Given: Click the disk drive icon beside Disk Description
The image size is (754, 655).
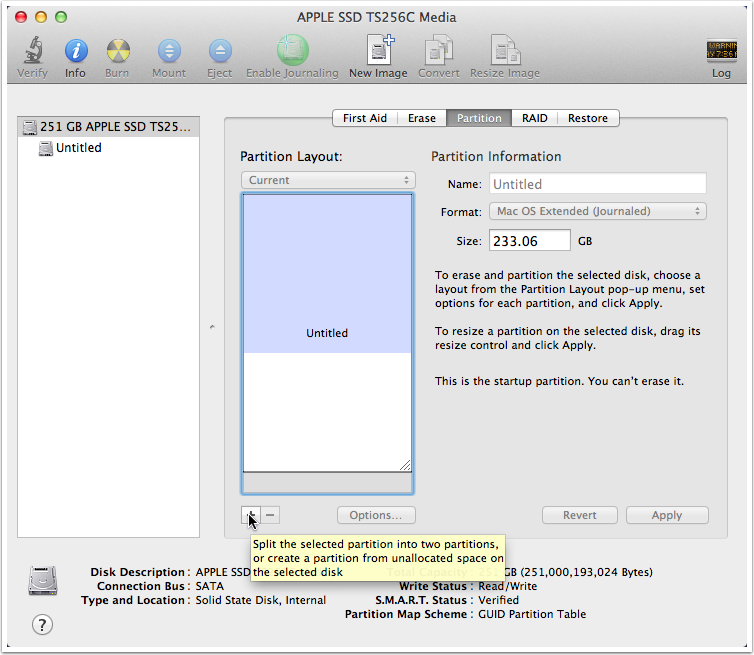Looking at the screenshot, I should (43, 580).
